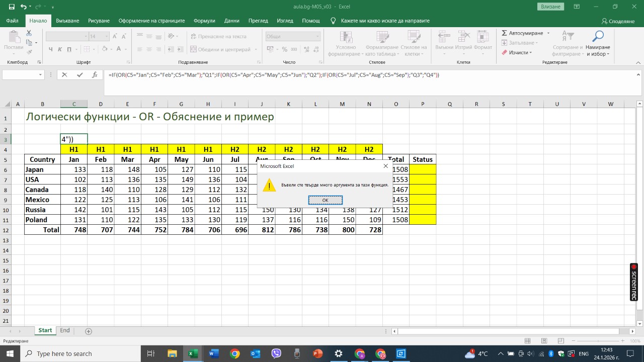Image resolution: width=644 pixels, height=362 pixels.
Task: Open Word from the Windows taskbar
Action: pyautogui.click(x=214, y=353)
